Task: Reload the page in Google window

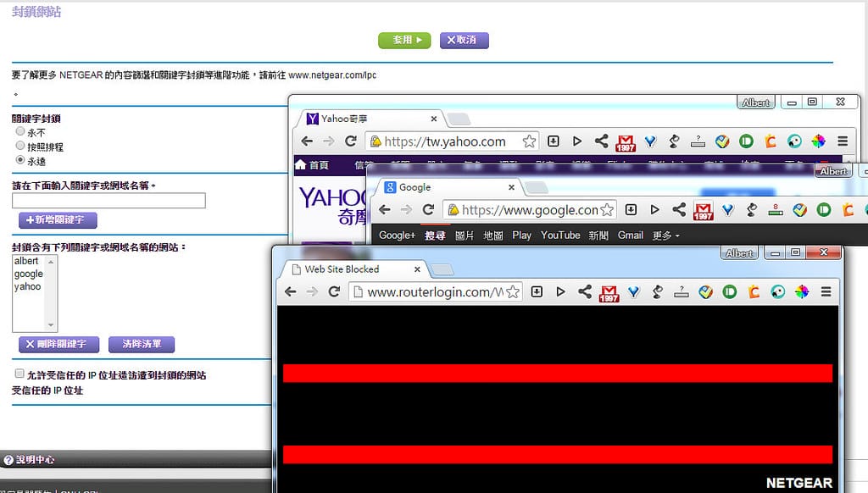Action: point(428,210)
